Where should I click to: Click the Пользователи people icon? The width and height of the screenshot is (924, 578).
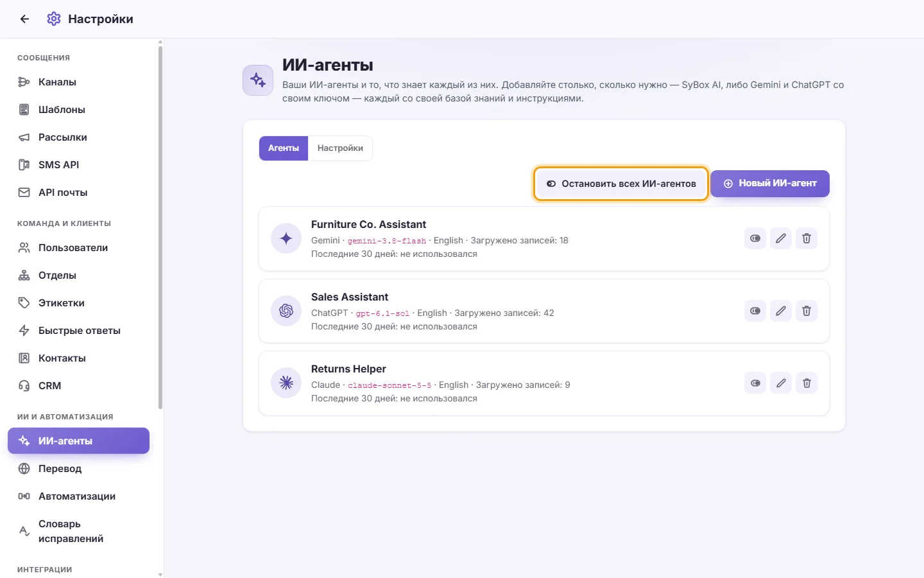24,248
